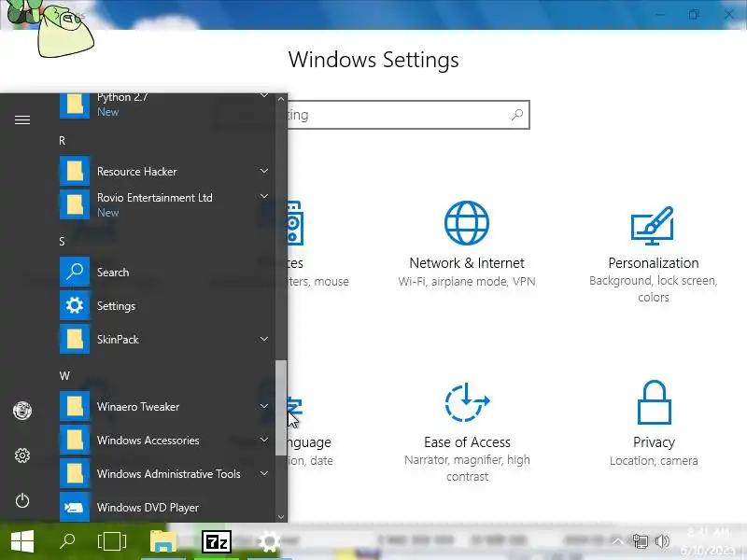Click the Winaero Tweaker folder icon
Viewport: 747px width, 560px height.
[75, 406]
